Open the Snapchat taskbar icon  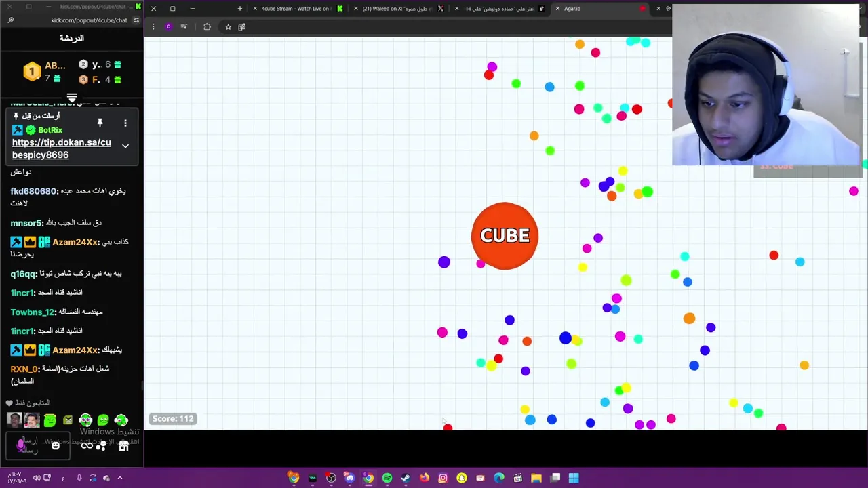(462, 478)
